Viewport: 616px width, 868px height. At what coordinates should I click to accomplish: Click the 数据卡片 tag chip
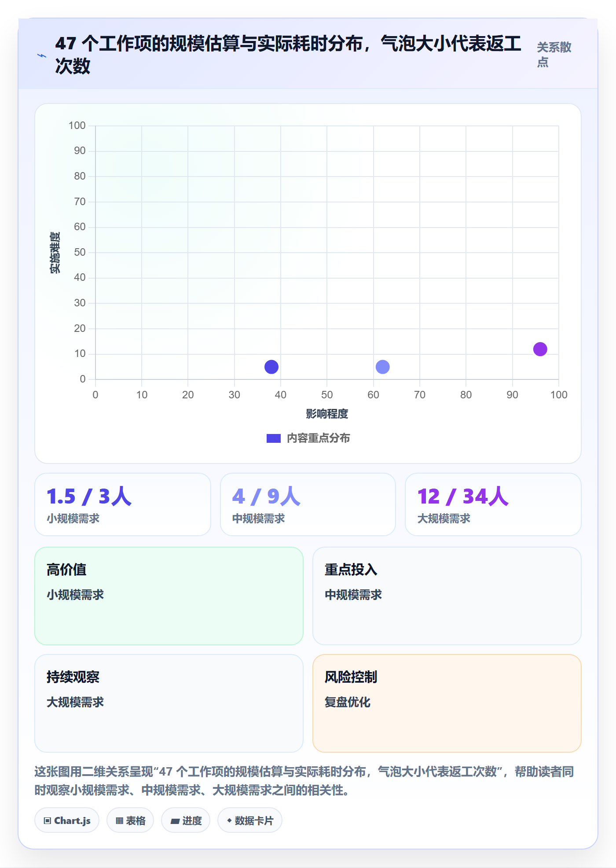point(250,820)
